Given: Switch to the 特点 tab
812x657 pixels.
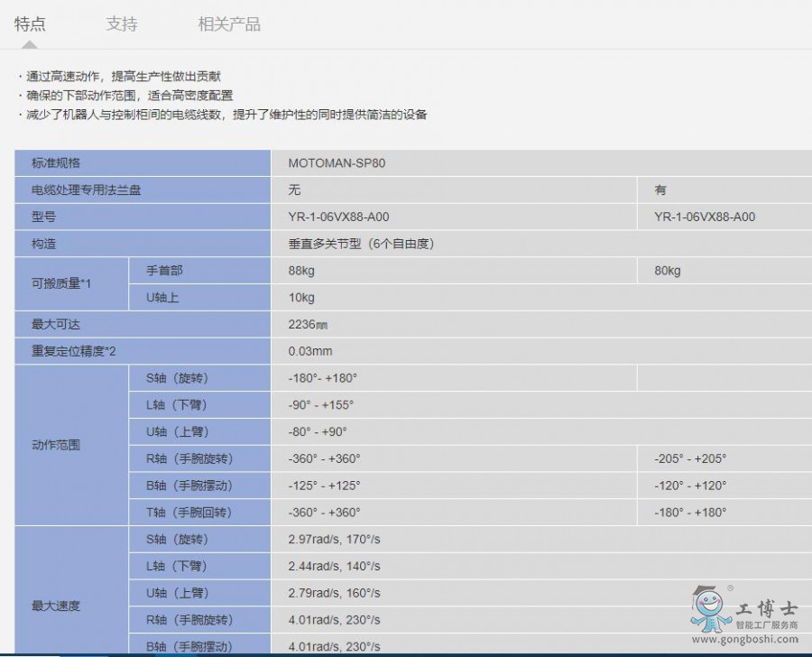Looking at the screenshot, I should [30, 23].
